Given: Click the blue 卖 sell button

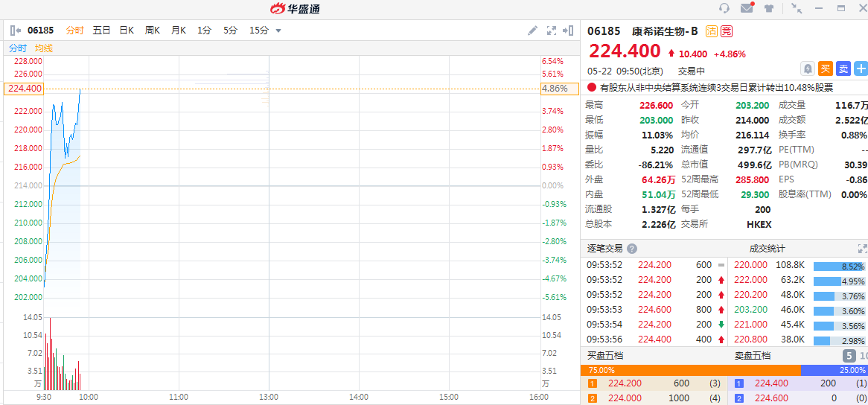Looking at the screenshot, I should click(843, 68).
